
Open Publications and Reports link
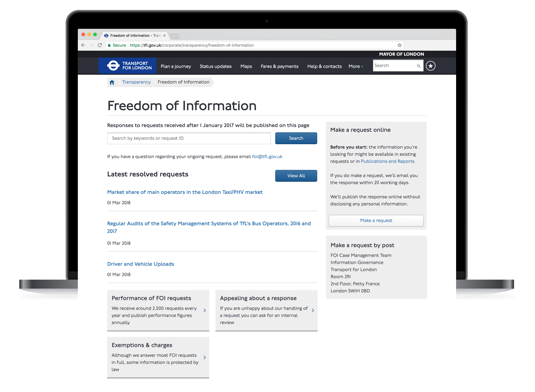coord(388,161)
